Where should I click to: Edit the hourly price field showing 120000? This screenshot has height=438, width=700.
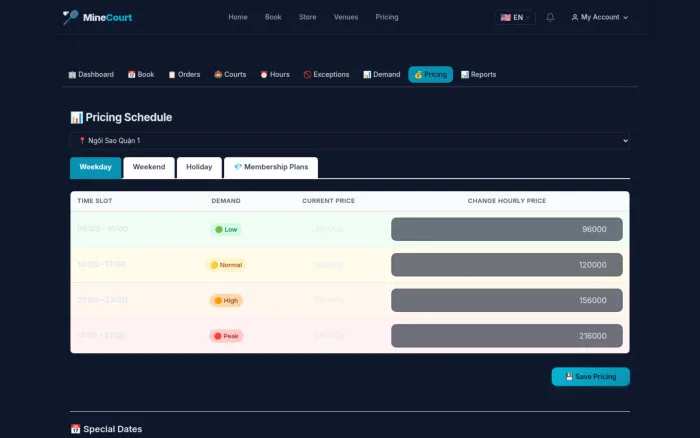point(507,265)
